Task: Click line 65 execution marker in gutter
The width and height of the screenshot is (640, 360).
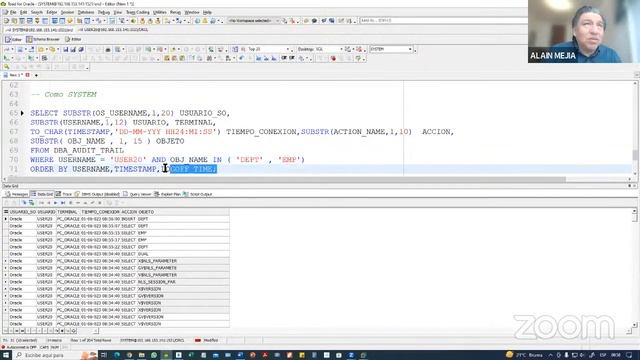Action: (x=22, y=113)
